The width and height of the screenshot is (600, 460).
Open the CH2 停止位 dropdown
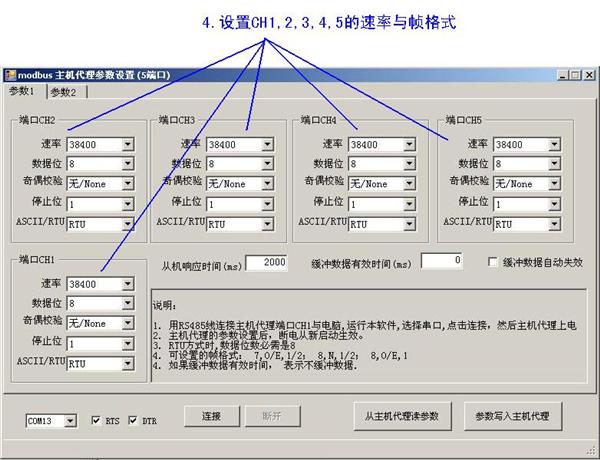click(100, 204)
